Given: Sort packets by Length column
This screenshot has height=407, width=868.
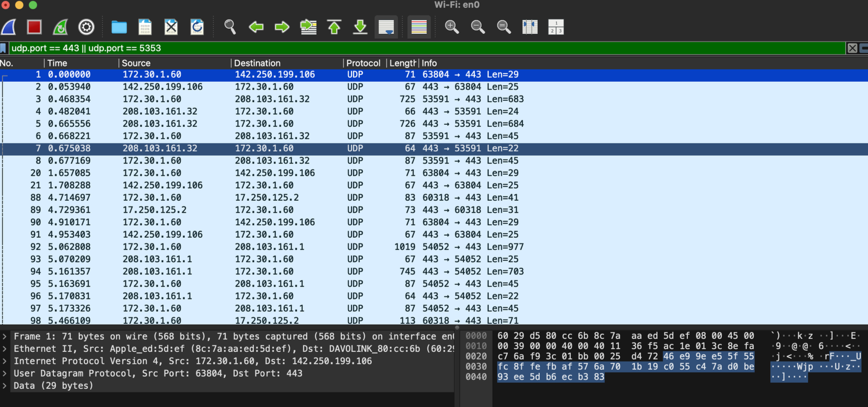Looking at the screenshot, I should click(402, 63).
